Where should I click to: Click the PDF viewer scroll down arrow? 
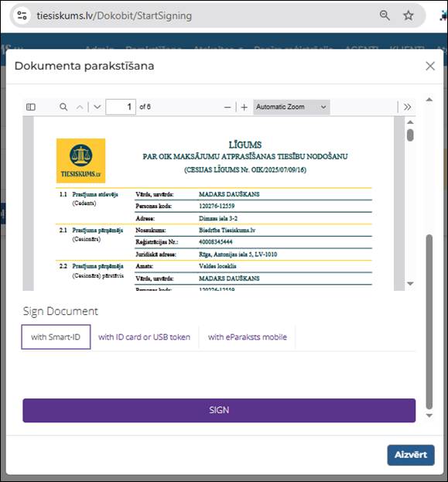point(410,283)
